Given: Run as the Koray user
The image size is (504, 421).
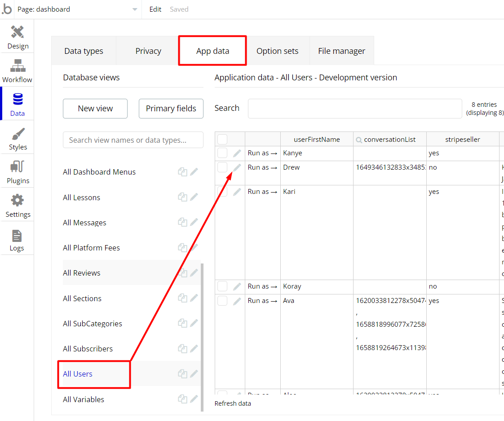Looking at the screenshot, I should [262, 286].
